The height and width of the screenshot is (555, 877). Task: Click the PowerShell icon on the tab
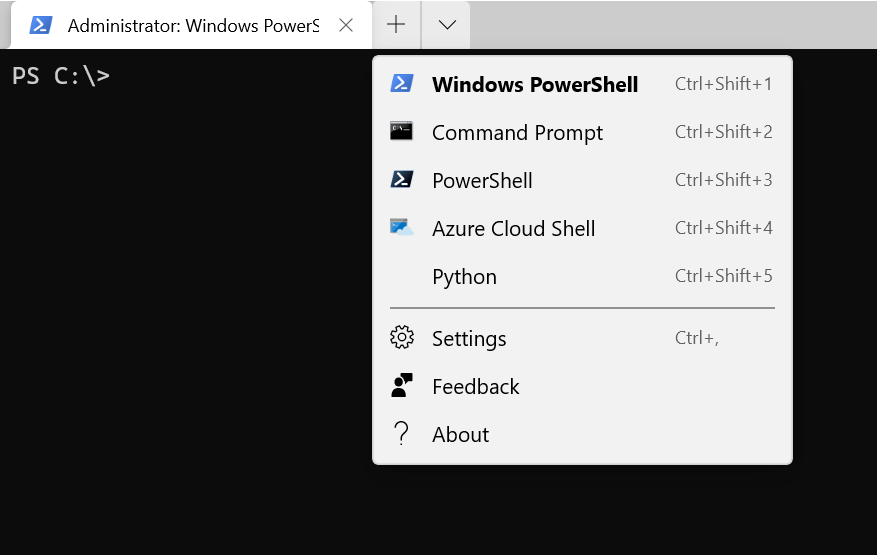41,25
